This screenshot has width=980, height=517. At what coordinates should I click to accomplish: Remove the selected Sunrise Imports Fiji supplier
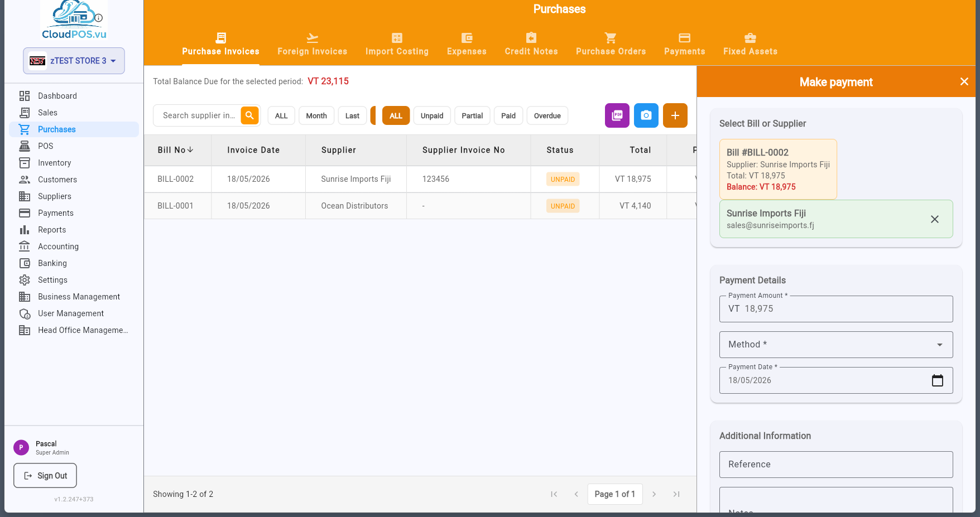click(x=935, y=219)
